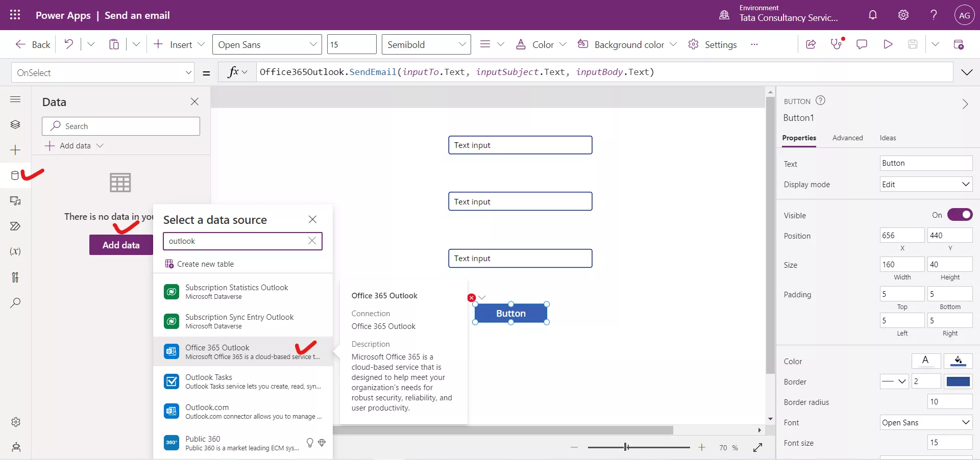The width and height of the screenshot is (980, 460).
Task: Open comments with the speech bubble icon
Action: (x=862, y=44)
